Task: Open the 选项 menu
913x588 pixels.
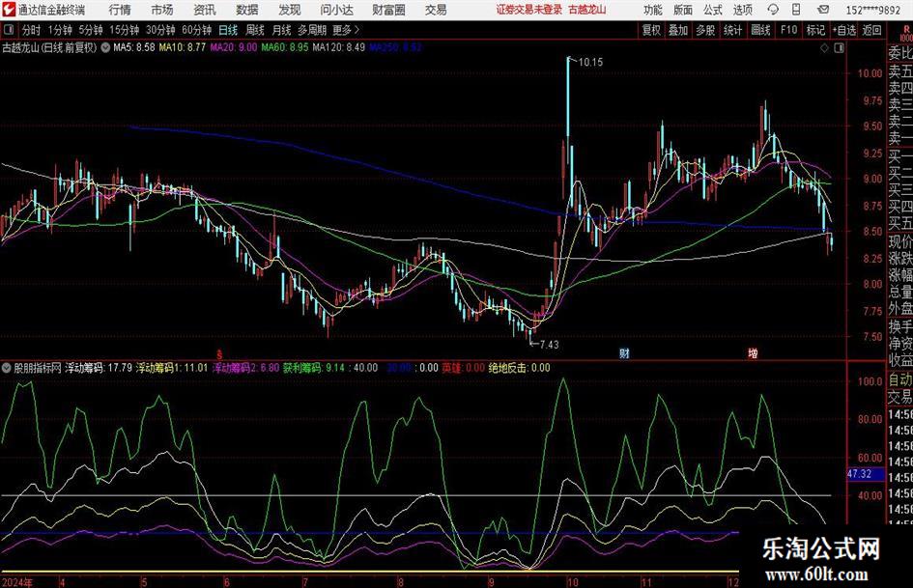Action: pos(742,10)
